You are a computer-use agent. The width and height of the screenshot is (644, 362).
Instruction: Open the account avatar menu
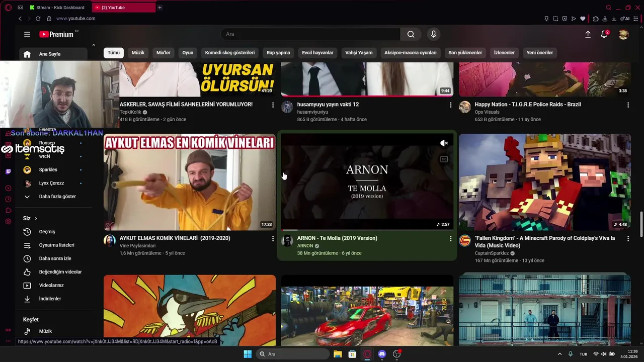tap(623, 34)
